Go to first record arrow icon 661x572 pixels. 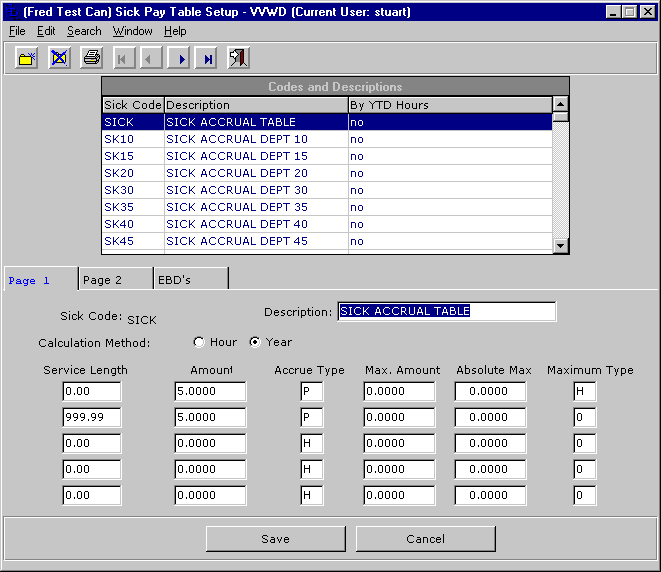[123, 59]
